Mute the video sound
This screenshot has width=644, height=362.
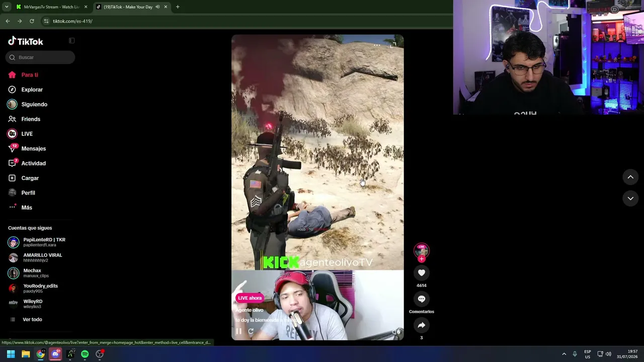pyautogui.click(x=396, y=331)
